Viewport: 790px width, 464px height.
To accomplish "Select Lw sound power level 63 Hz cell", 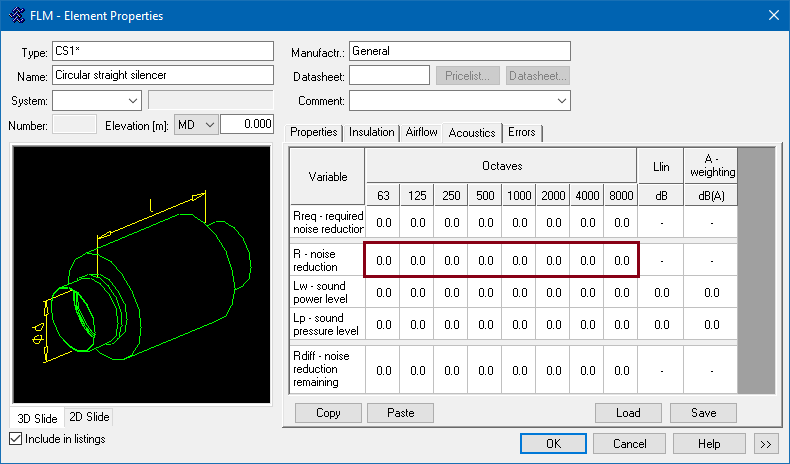I will [x=383, y=293].
